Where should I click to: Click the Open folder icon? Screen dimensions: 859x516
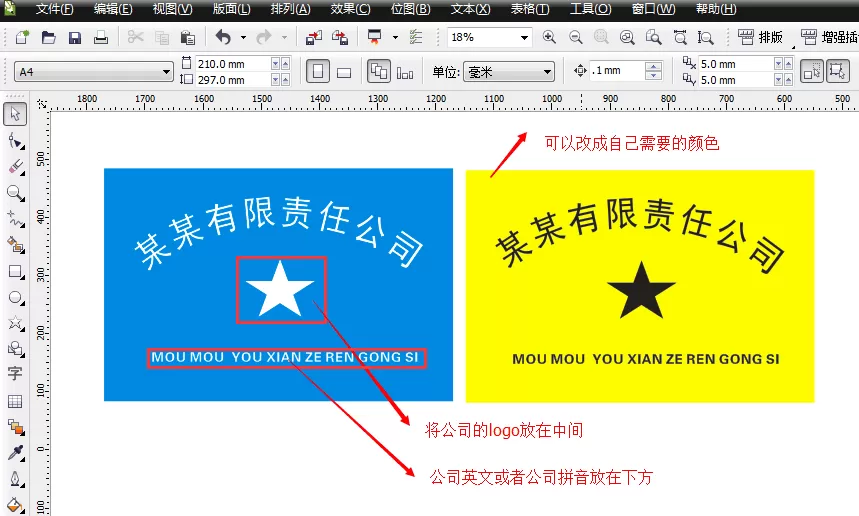(x=49, y=37)
